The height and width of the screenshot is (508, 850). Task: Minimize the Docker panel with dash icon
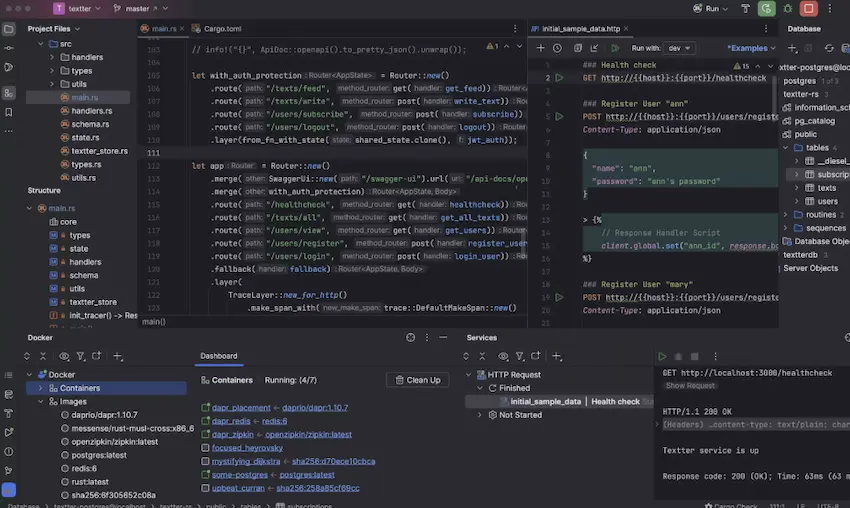(443, 337)
